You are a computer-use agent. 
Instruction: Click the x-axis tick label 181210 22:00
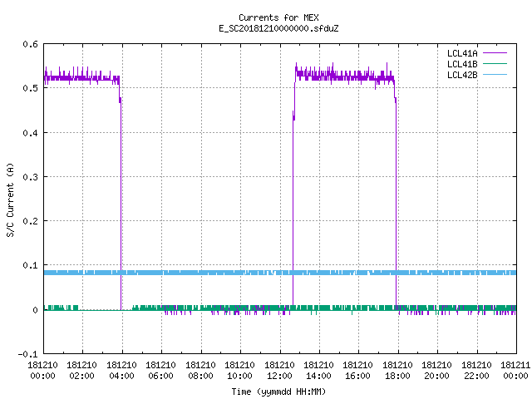pyautogui.click(x=476, y=371)
